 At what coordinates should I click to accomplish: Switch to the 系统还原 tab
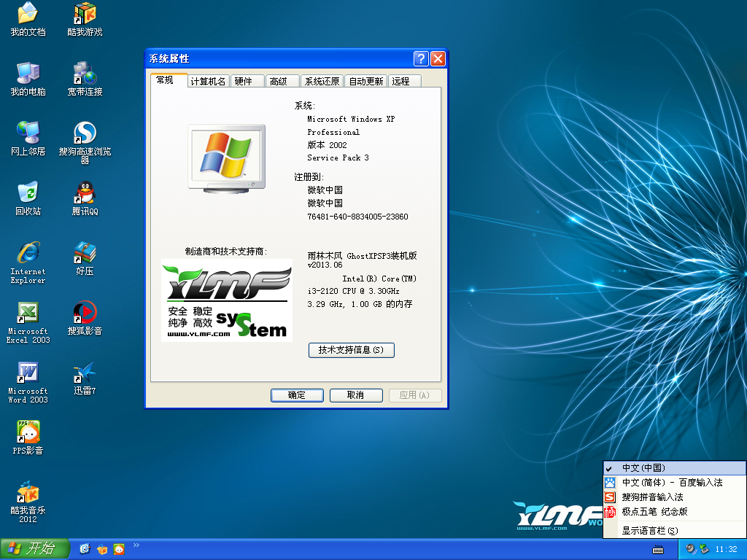point(322,82)
